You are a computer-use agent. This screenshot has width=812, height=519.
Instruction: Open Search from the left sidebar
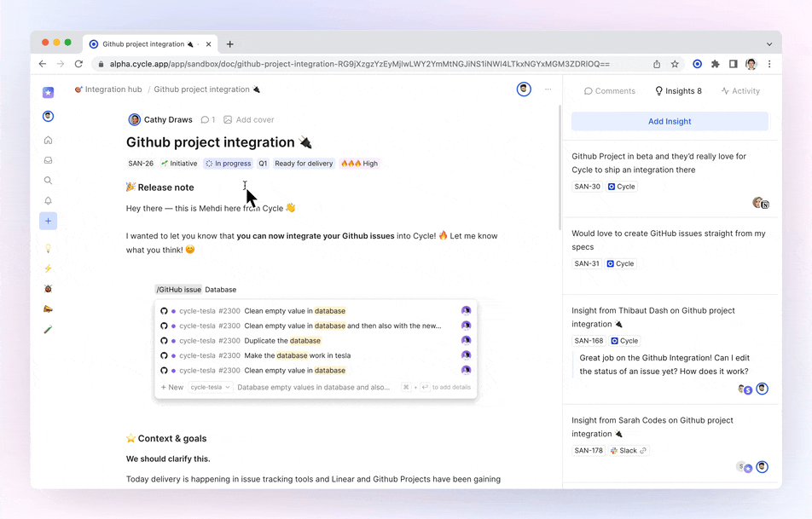[48, 181]
